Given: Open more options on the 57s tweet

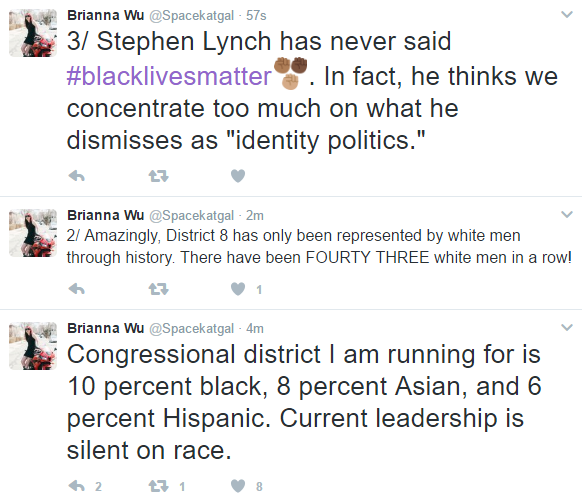Looking at the screenshot, I should point(567,14).
